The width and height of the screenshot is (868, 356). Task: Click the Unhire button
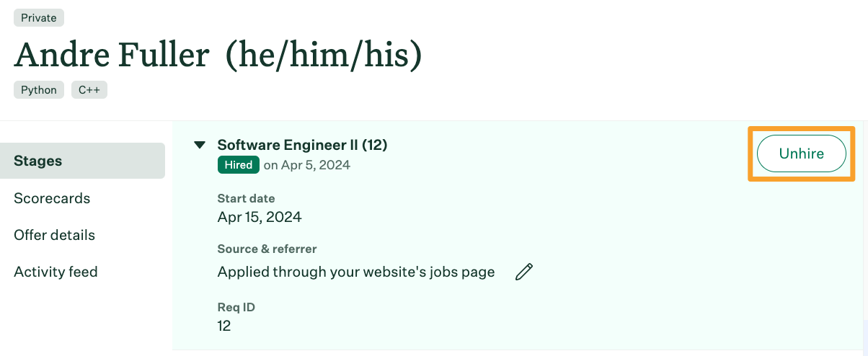coord(801,153)
